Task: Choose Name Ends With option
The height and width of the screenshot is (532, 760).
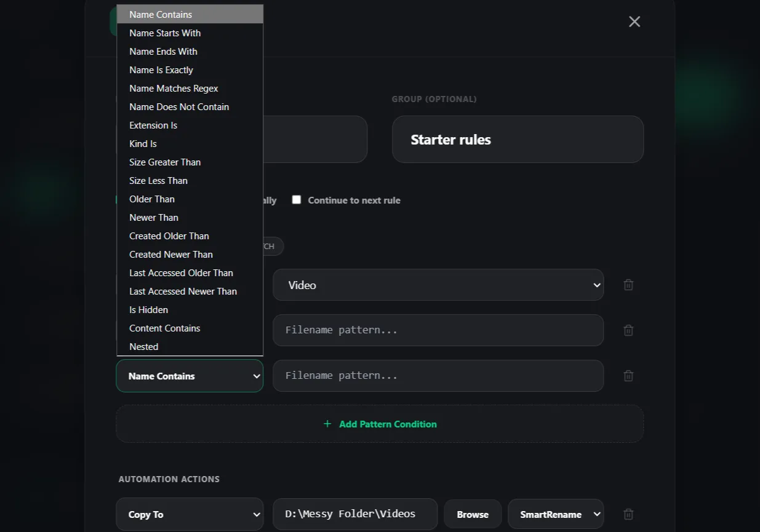Action: pos(190,51)
